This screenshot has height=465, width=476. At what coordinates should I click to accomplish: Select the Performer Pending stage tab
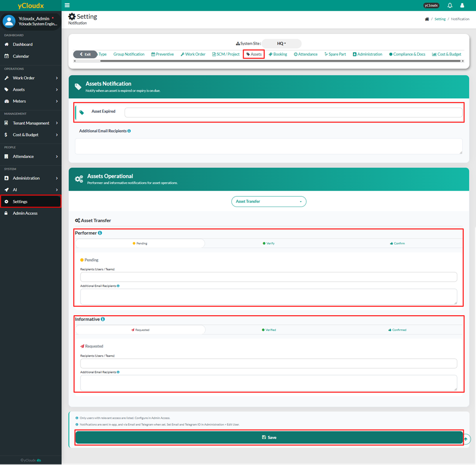[140, 243]
